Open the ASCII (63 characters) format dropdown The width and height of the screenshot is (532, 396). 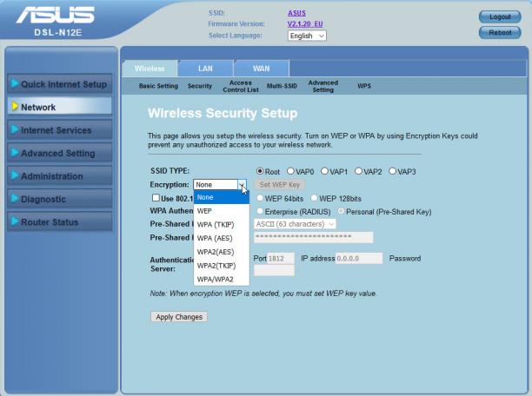click(295, 224)
